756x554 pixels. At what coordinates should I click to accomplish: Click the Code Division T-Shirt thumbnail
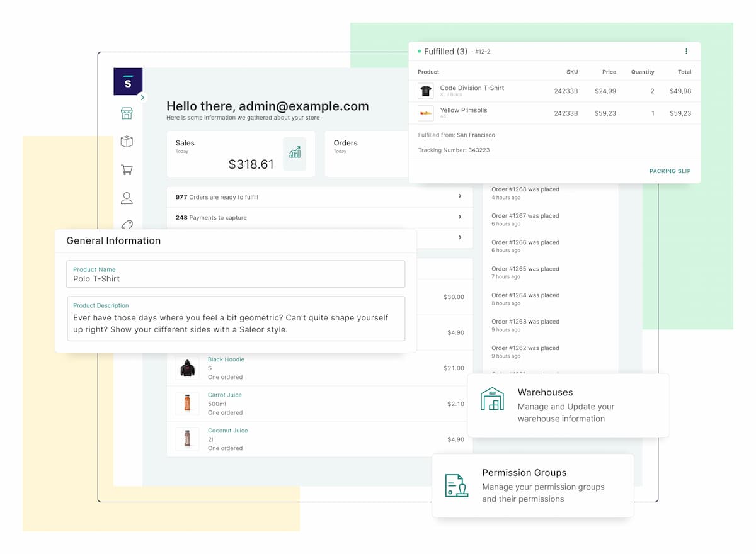click(x=426, y=91)
